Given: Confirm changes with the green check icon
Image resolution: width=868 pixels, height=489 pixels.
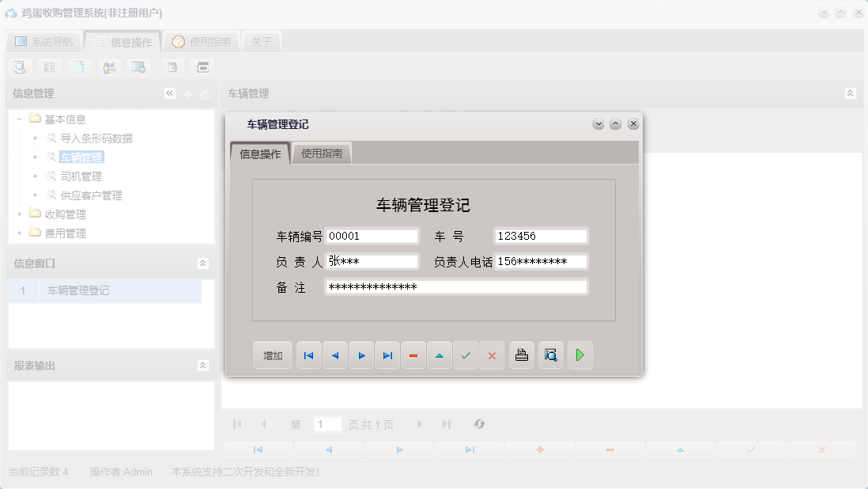Looking at the screenshot, I should click(x=466, y=354).
